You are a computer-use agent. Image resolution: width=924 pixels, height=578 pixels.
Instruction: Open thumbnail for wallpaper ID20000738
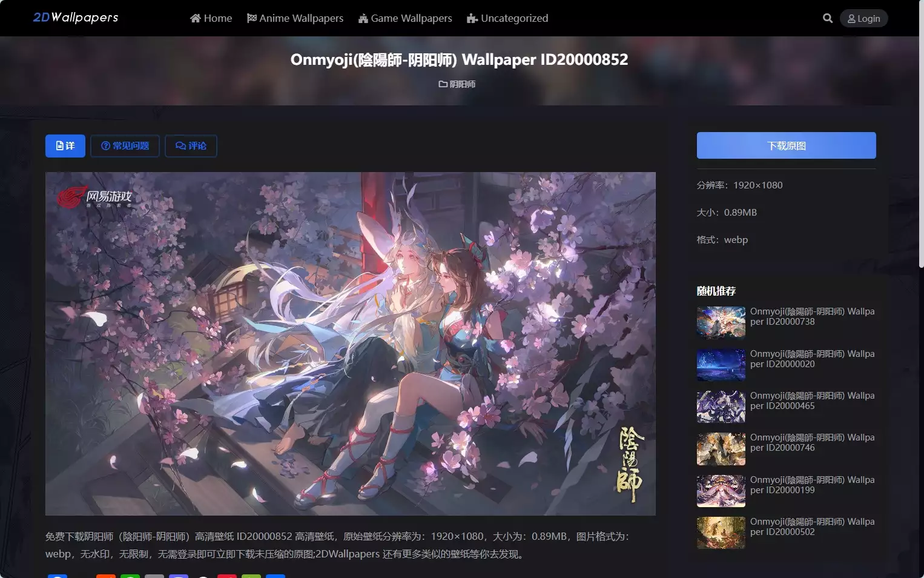[721, 322]
